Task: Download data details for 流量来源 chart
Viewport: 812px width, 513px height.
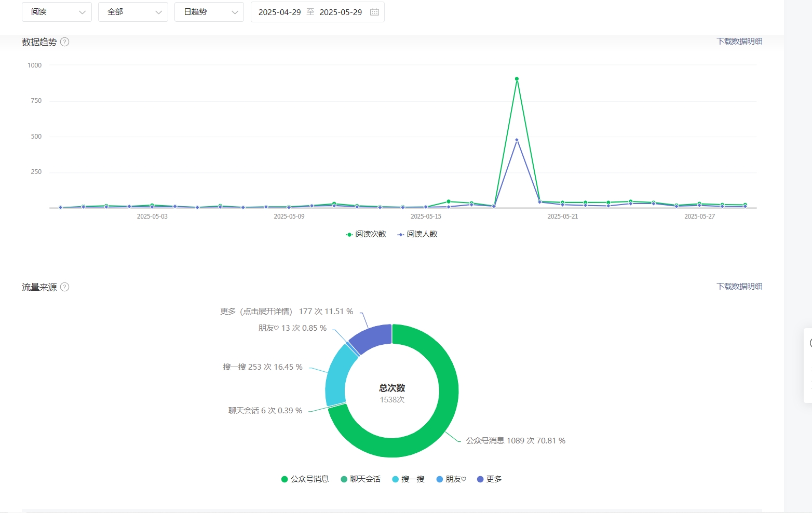Action: pos(739,287)
